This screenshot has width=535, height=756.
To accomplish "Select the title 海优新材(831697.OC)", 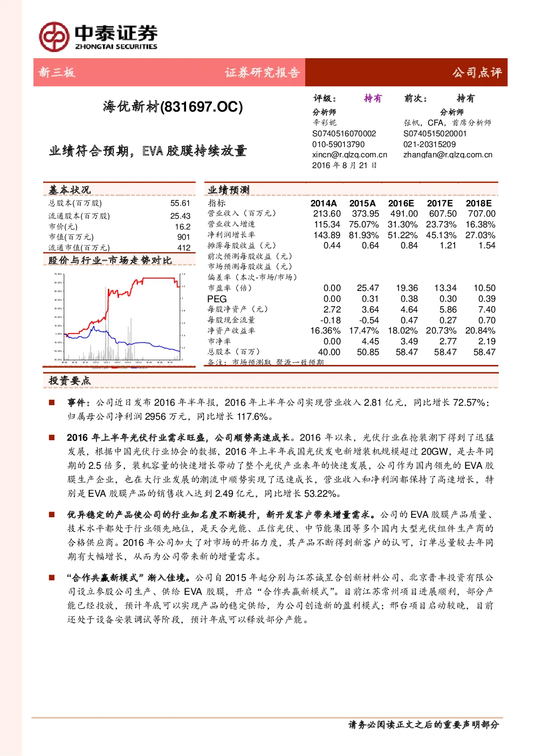I will point(173,107).
